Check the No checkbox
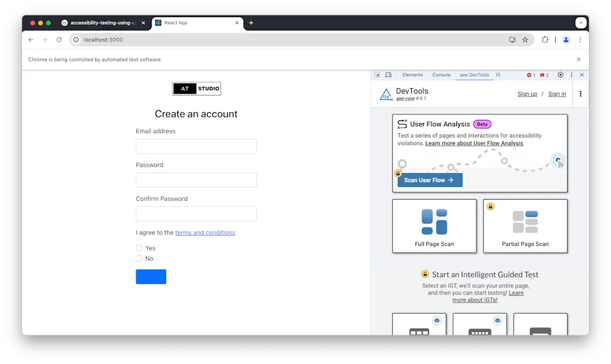 click(x=139, y=259)
